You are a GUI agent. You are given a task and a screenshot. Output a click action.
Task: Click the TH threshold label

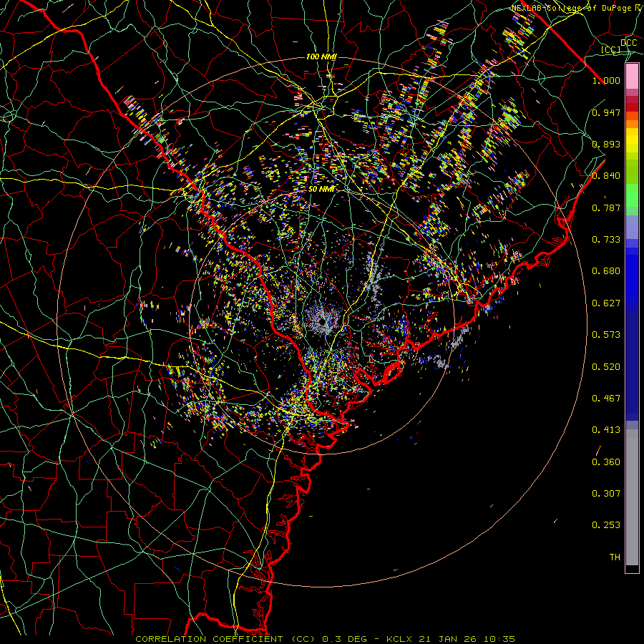coord(615,557)
